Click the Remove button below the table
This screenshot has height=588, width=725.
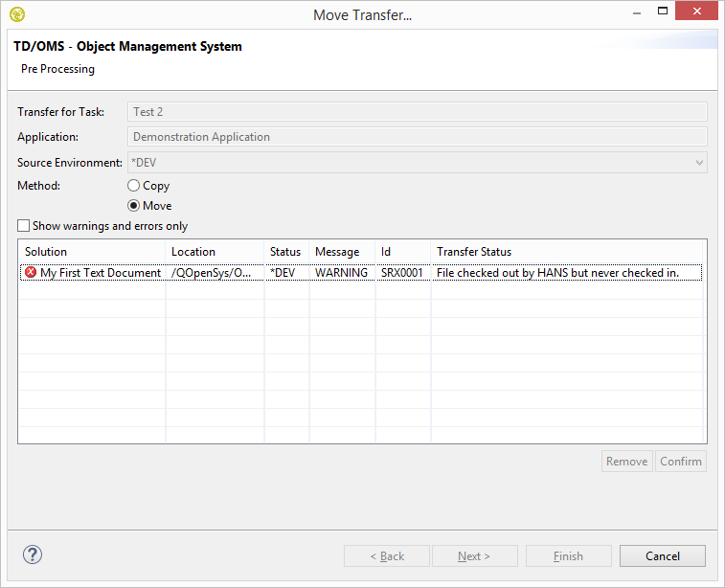626,462
